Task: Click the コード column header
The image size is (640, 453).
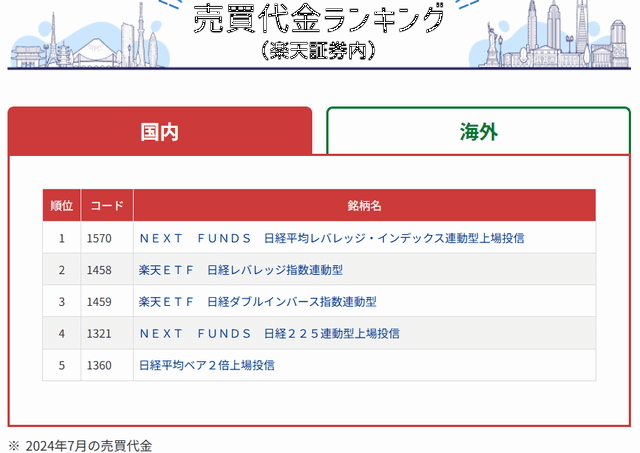Action: pos(107,205)
